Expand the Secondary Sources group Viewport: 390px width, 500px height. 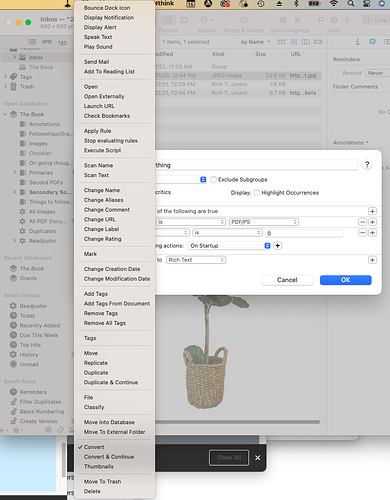[x=14, y=192]
